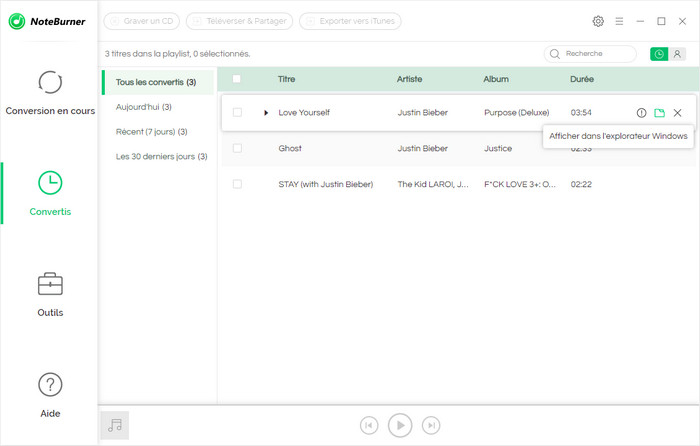This screenshot has height=446, width=700.
Task: Click the 02:22 duration cell
Action: coord(581,184)
